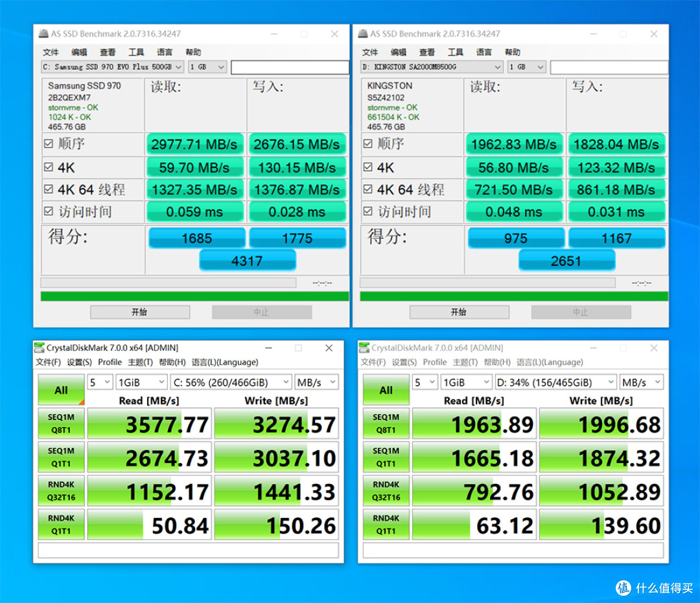Viewport: 700px width, 603px height.
Task: Run SEQ1M Q8T1 test in D: CrystalDiskMark
Action: 386,423
